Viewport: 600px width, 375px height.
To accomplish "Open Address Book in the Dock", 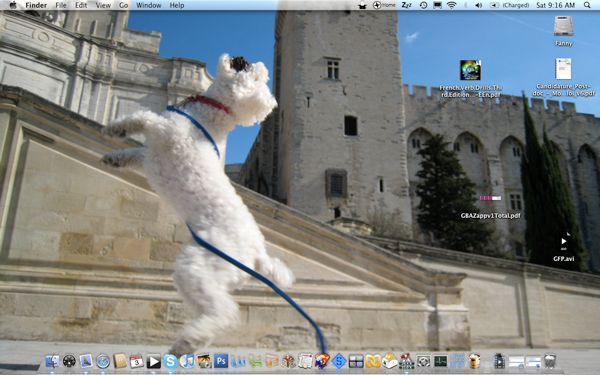I will click(120, 361).
